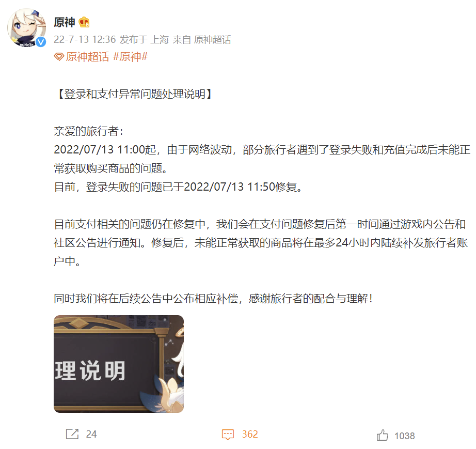Click the greeting line 亲爱的旅行者
Viewport: 476px width, 449px height.
pos(89,131)
